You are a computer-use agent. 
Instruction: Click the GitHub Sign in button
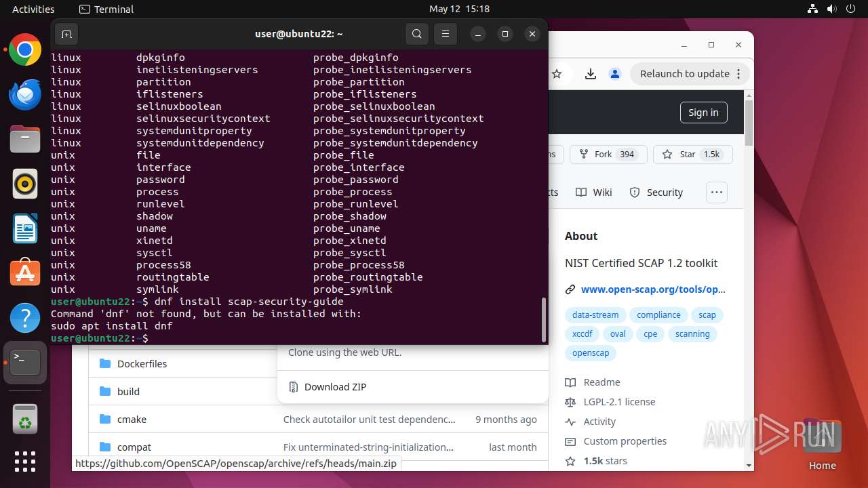(703, 113)
